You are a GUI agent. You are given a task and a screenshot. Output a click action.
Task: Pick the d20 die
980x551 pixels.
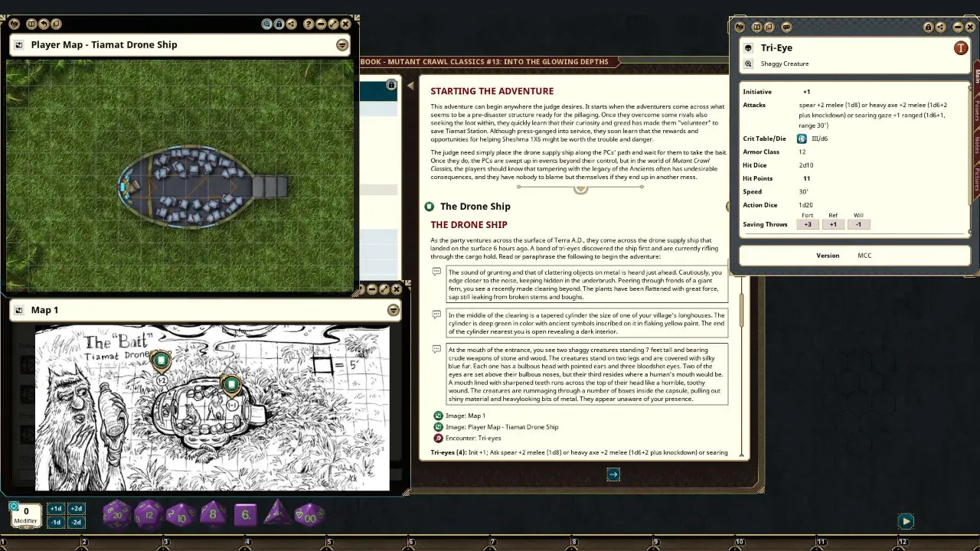(117, 514)
